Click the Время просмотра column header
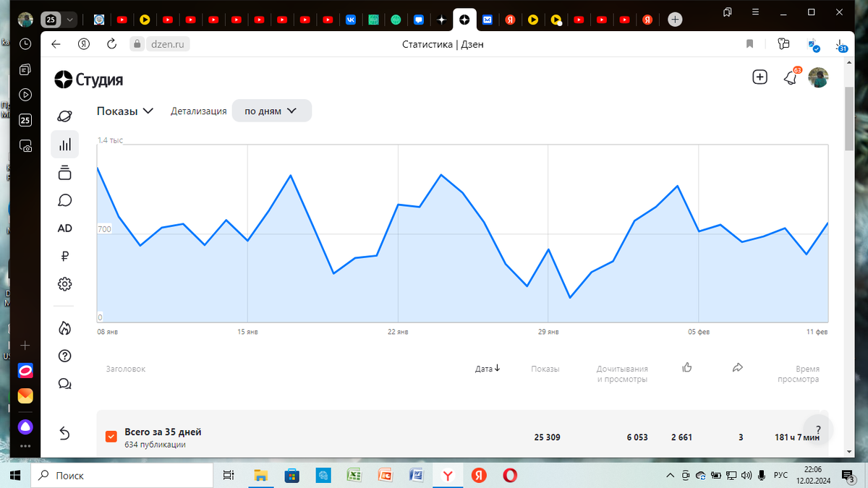Viewport: 868px width, 488px height. point(798,374)
